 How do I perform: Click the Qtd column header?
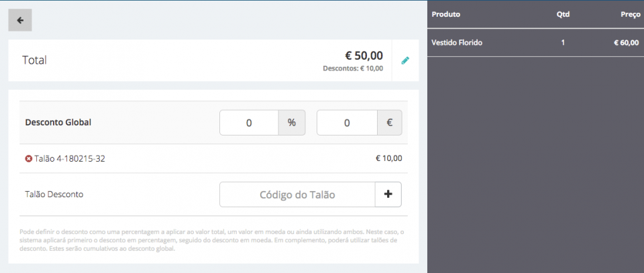[563, 13]
